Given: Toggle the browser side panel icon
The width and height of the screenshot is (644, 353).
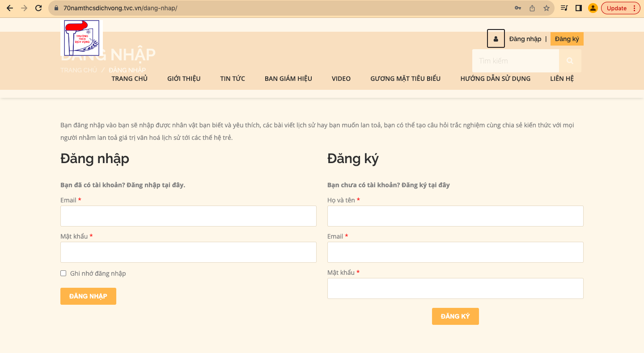Looking at the screenshot, I should pos(578,8).
